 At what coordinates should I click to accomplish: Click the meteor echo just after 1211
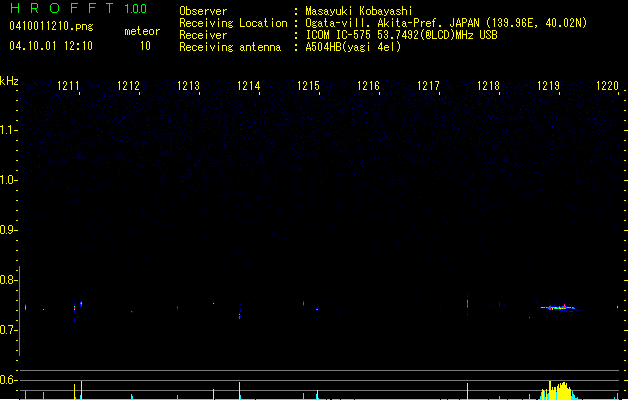[81, 304]
